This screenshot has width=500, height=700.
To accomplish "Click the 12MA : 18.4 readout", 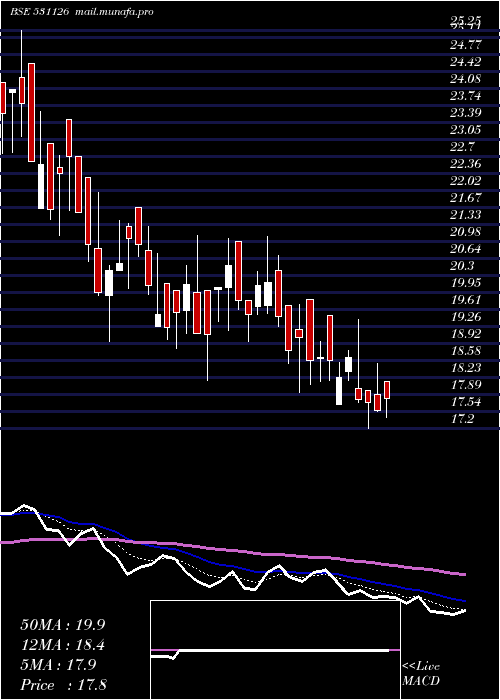I will (63, 645).
